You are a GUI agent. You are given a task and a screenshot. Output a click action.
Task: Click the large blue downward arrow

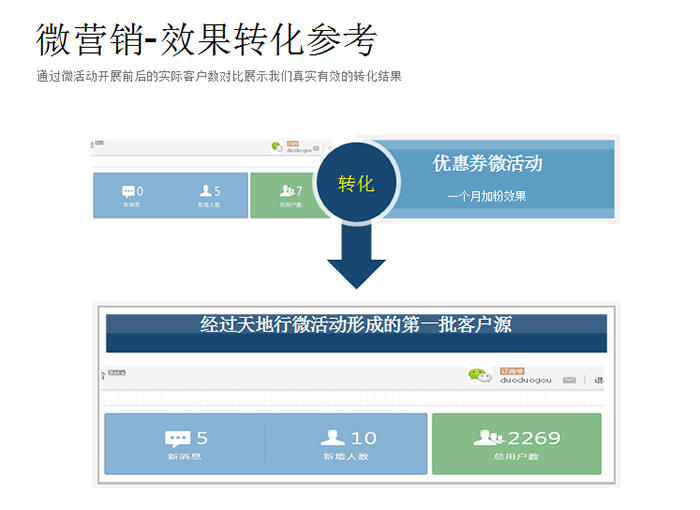click(x=355, y=258)
